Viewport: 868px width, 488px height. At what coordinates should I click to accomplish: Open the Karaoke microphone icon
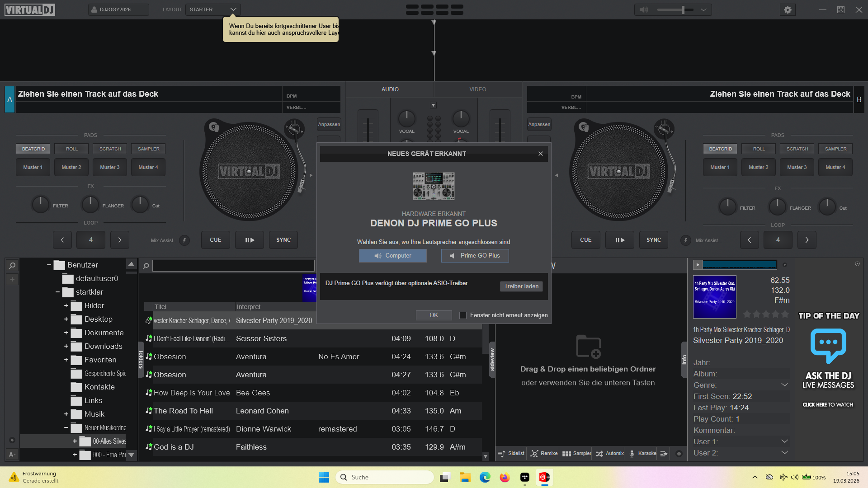(x=632, y=453)
